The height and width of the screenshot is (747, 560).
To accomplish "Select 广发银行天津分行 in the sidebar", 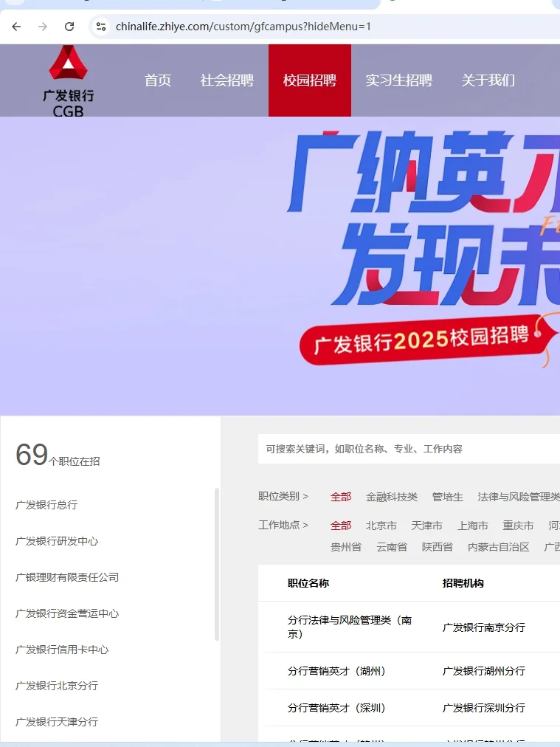I will pyautogui.click(x=57, y=722).
